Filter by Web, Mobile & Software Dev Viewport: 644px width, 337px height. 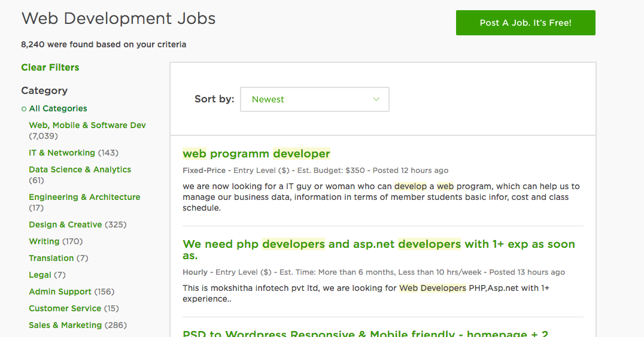pos(87,125)
